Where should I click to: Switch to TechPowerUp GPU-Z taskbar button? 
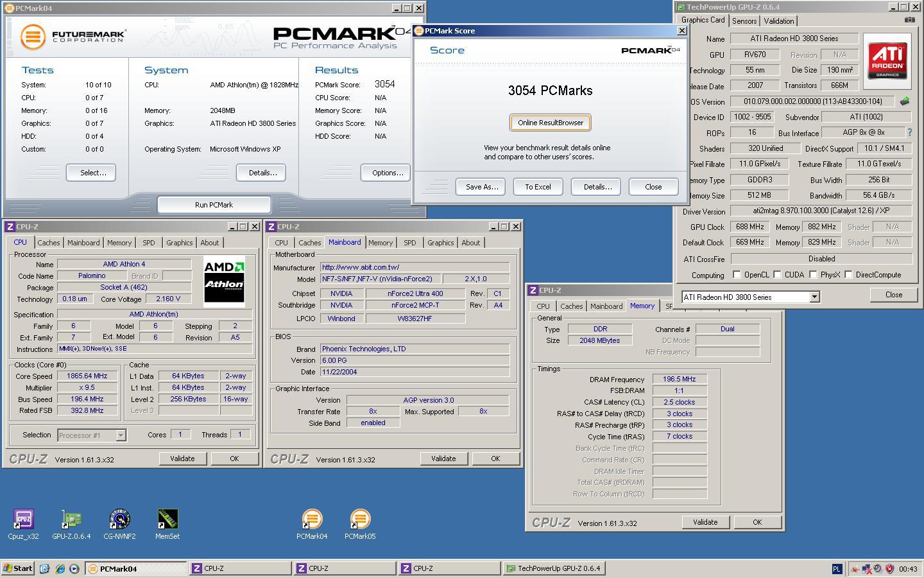(x=554, y=568)
